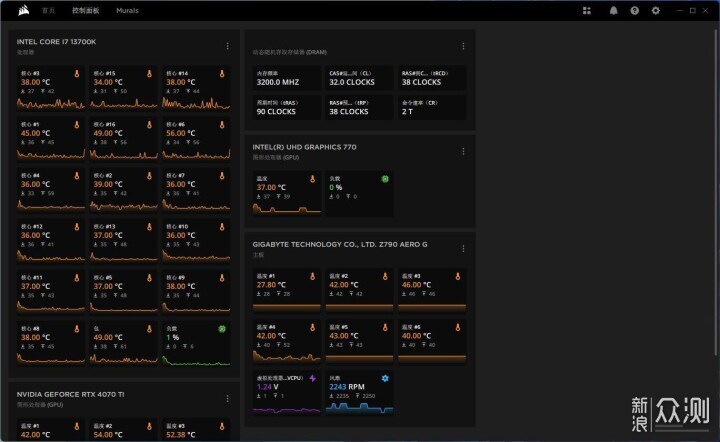
Task: Select the 2 T command rate tile
Action: coord(432,107)
